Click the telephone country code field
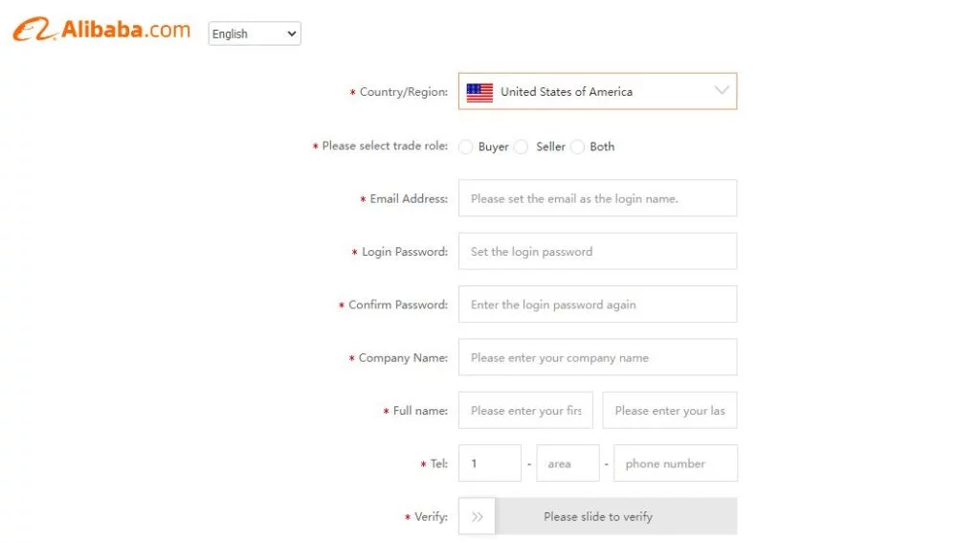 (x=490, y=464)
